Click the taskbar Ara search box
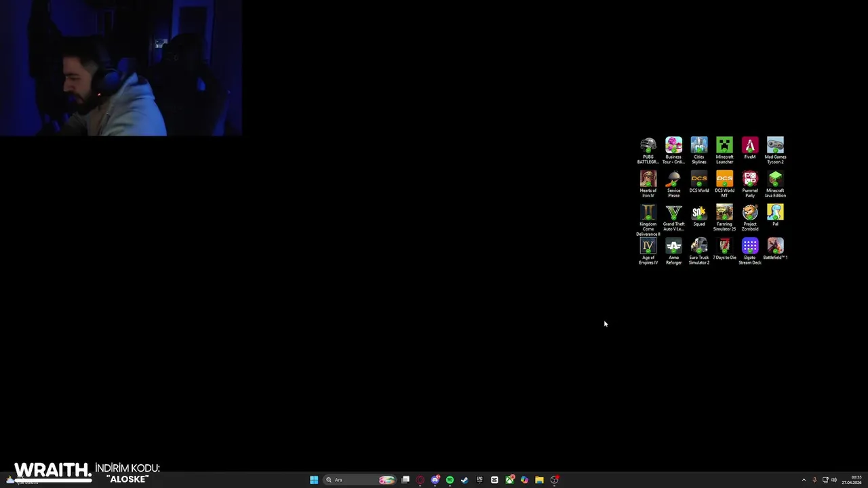 (359, 480)
